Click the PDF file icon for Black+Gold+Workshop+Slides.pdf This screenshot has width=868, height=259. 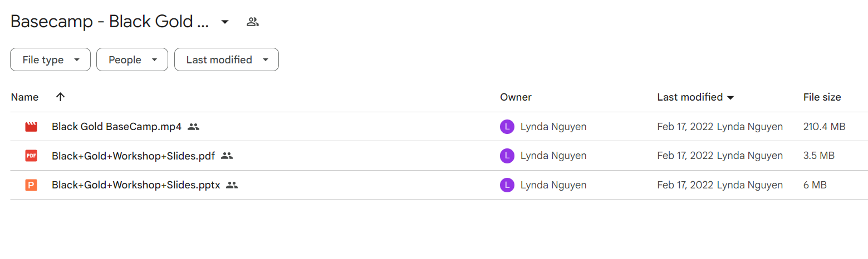(x=31, y=156)
